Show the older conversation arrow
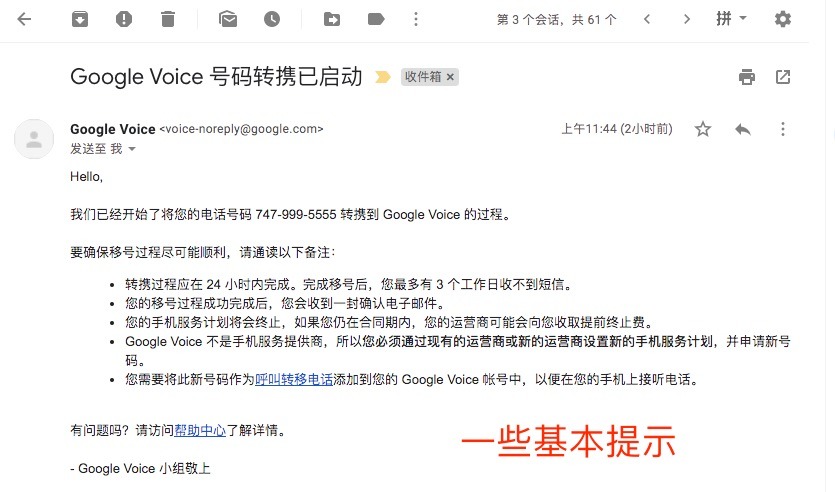835x492 pixels. coord(686,20)
